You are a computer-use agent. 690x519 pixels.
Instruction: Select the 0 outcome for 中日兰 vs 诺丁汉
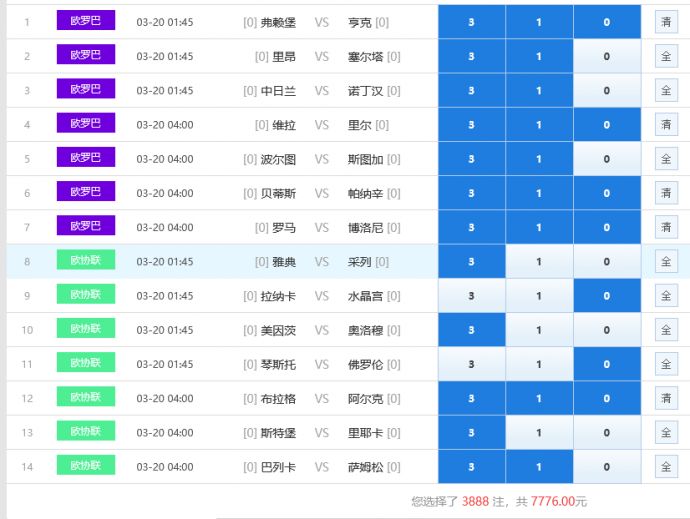click(606, 91)
